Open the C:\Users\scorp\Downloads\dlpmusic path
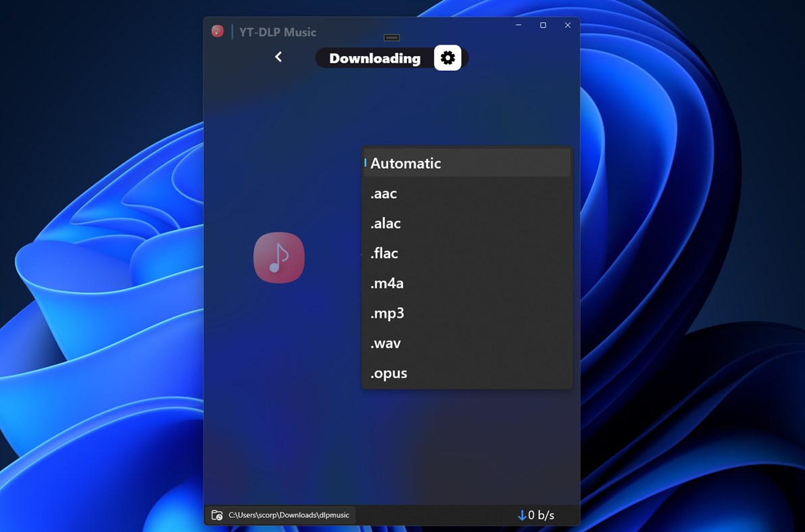This screenshot has height=532, width=805. (x=289, y=515)
